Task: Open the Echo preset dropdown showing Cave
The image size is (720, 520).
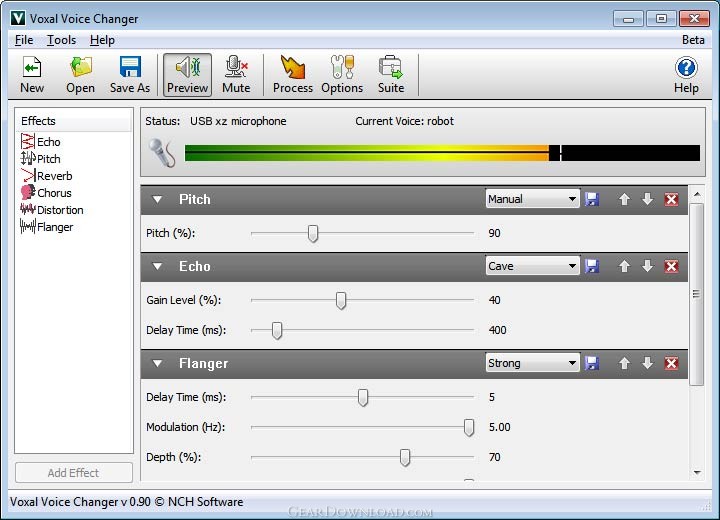Action: coord(533,266)
